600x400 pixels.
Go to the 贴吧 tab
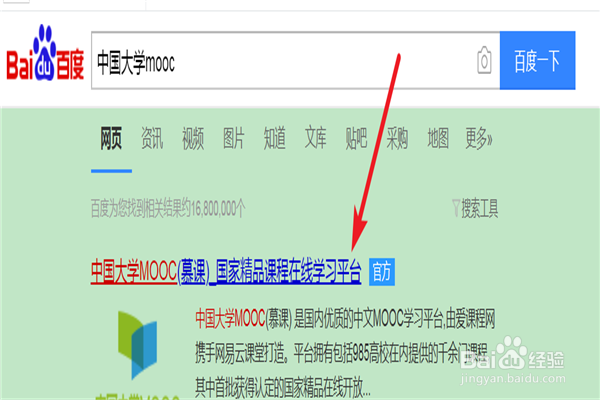[x=356, y=138]
